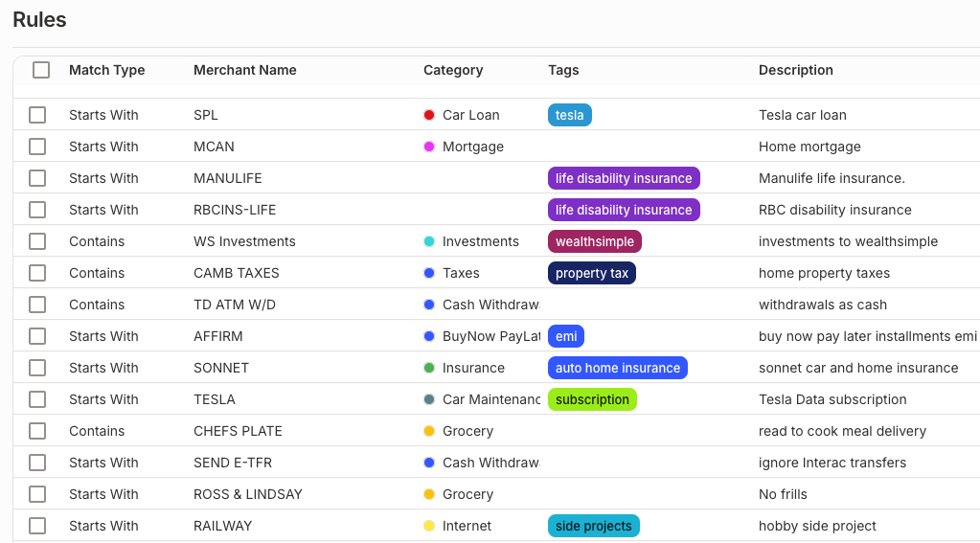
Task: Click the cyan Investments color dot
Action: point(429,241)
